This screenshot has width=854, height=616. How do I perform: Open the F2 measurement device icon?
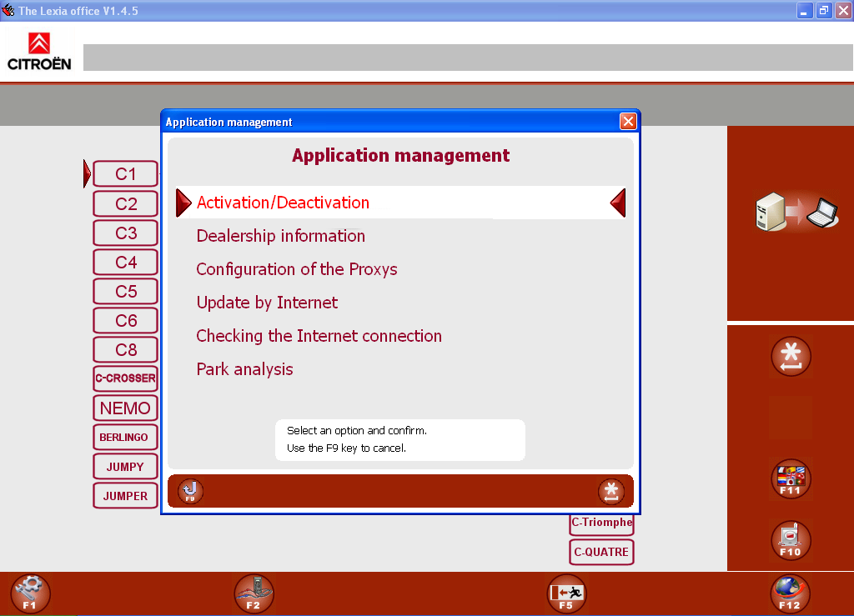tap(254, 593)
